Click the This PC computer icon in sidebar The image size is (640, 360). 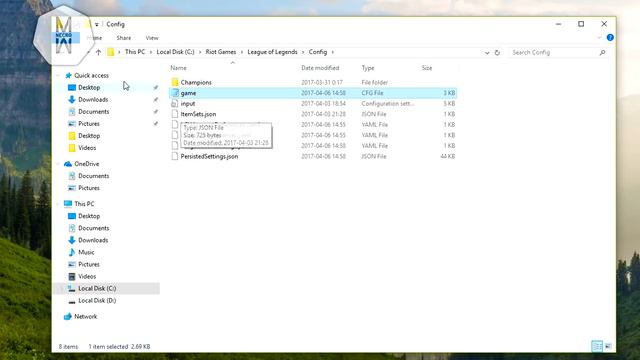[68, 204]
